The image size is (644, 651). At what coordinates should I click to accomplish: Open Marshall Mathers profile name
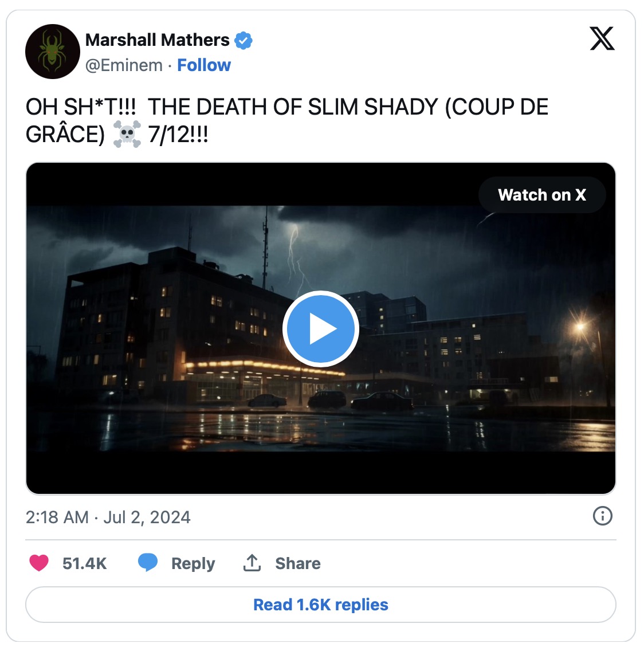[158, 40]
